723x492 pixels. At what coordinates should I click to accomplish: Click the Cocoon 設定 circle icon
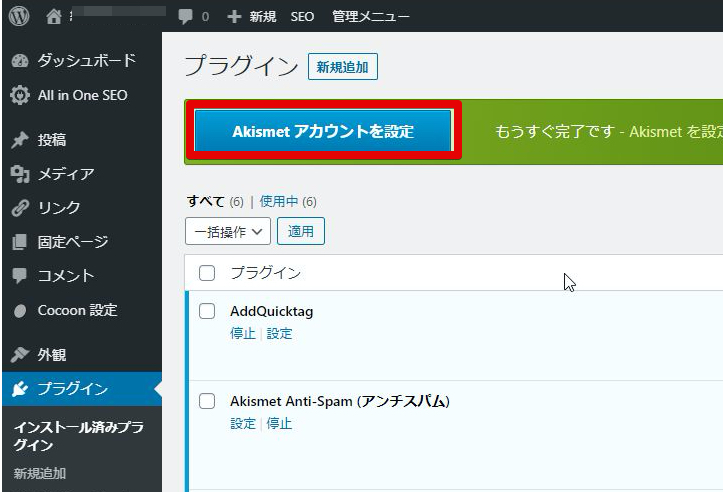(x=20, y=311)
